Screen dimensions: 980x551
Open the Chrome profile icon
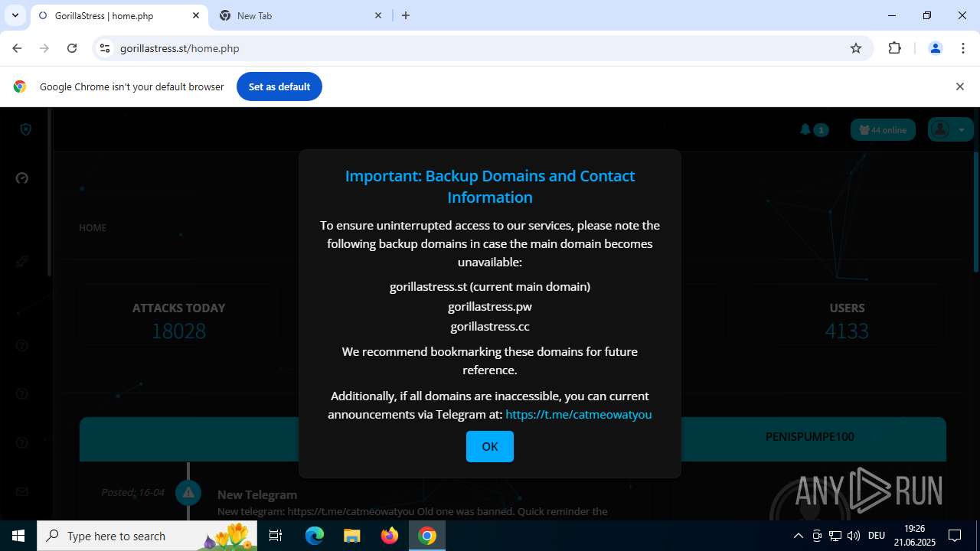(935, 48)
